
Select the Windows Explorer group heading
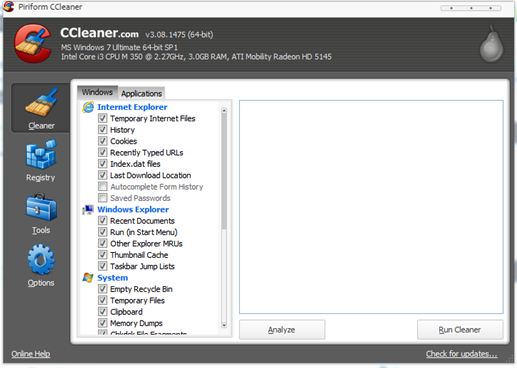(133, 209)
